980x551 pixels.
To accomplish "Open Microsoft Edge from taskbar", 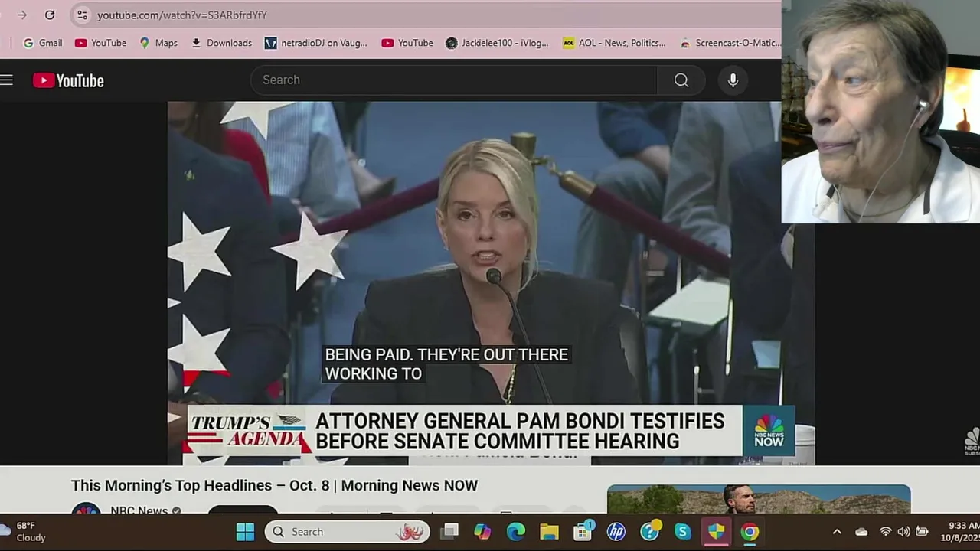I will pyautogui.click(x=516, y=531).
